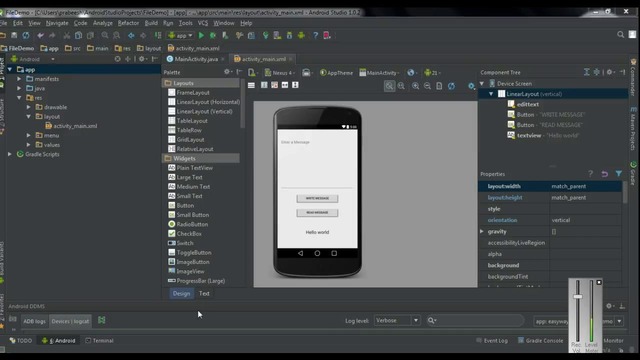Click the Project panel settings gear icon
This screenshot has height=360, width=640.
pyautogui.click(x=141, y=59)
